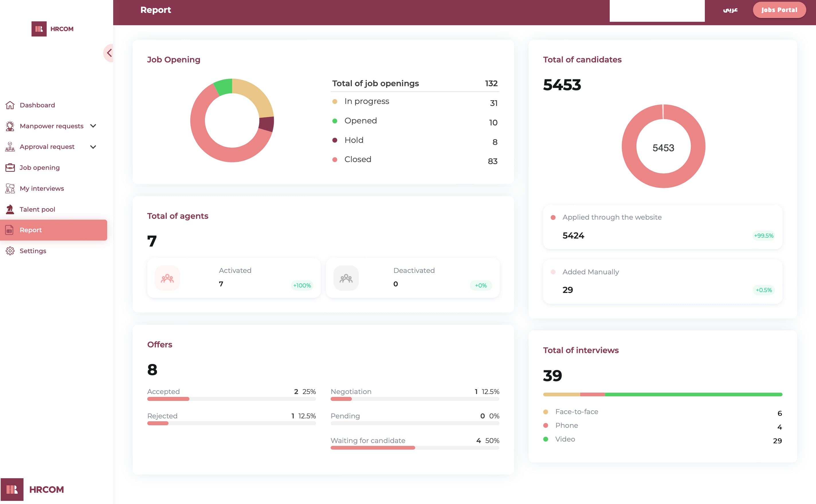Click the +100% badge on Activated

302,285
